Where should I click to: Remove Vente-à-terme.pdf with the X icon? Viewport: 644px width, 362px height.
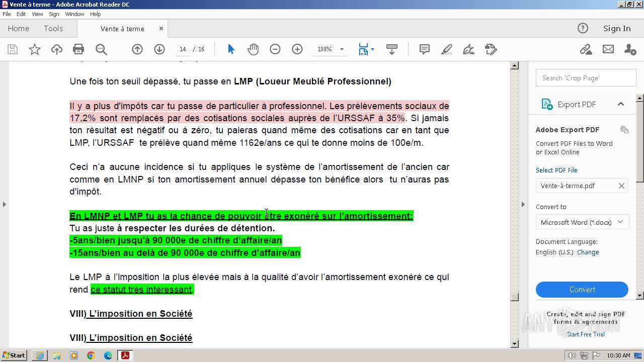[x=621, y=186]
